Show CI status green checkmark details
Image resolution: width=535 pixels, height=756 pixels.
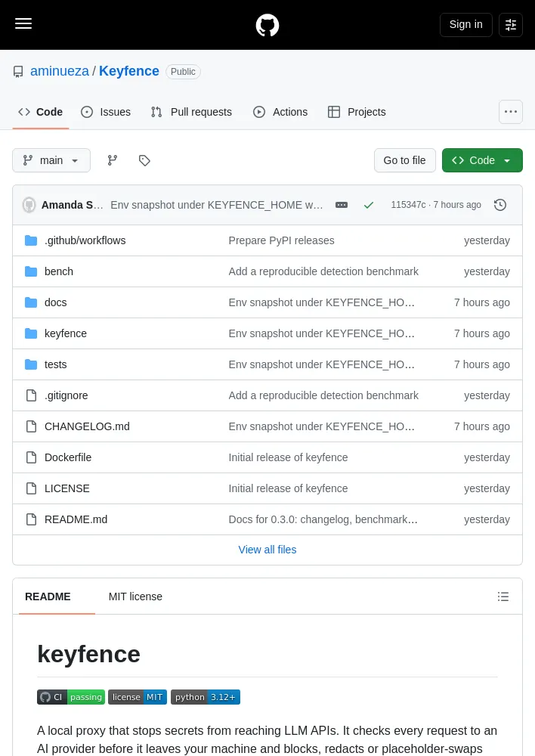pos(369,205)
